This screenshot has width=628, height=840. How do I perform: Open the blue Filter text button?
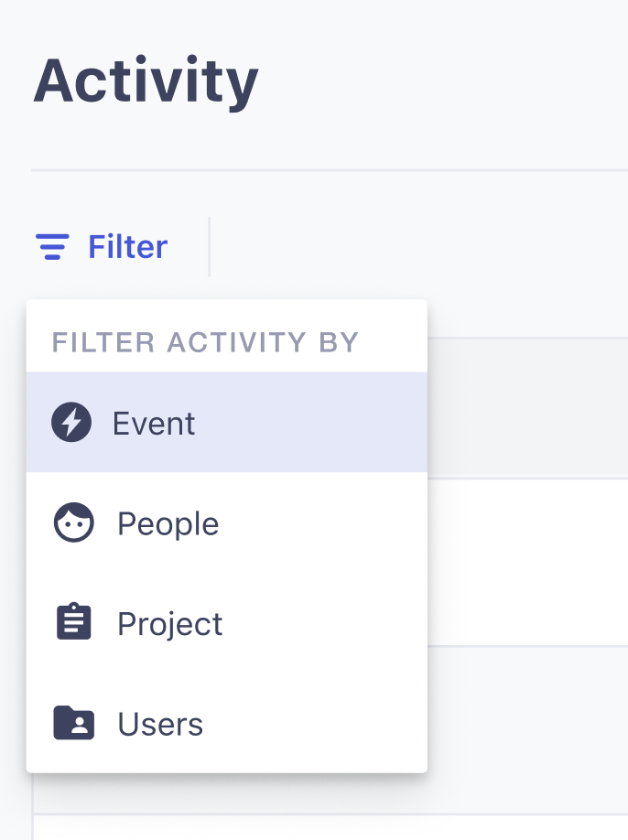127,246
